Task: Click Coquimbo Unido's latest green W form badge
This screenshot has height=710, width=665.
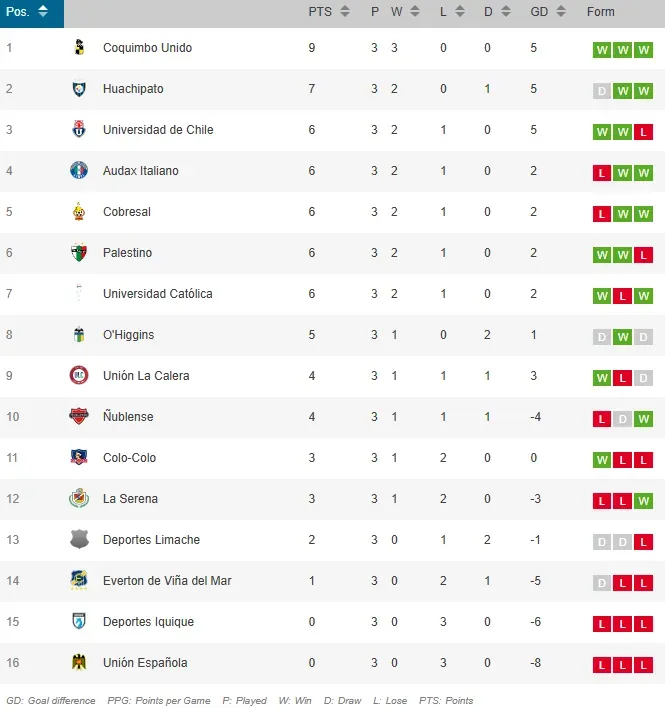Action: point(643,49)
